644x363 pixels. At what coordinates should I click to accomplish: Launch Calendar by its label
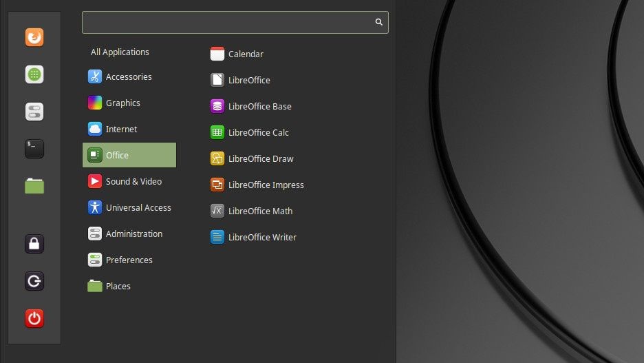tap(246, 54)
